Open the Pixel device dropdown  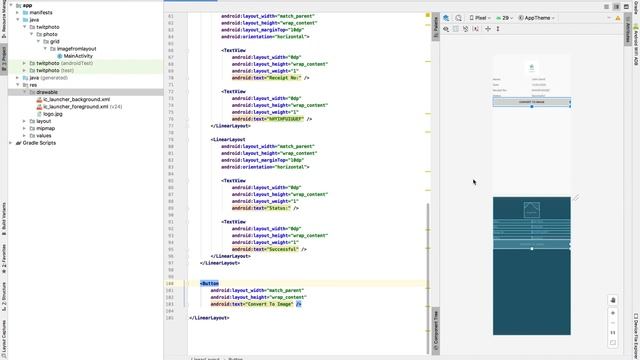pos(480,18)
